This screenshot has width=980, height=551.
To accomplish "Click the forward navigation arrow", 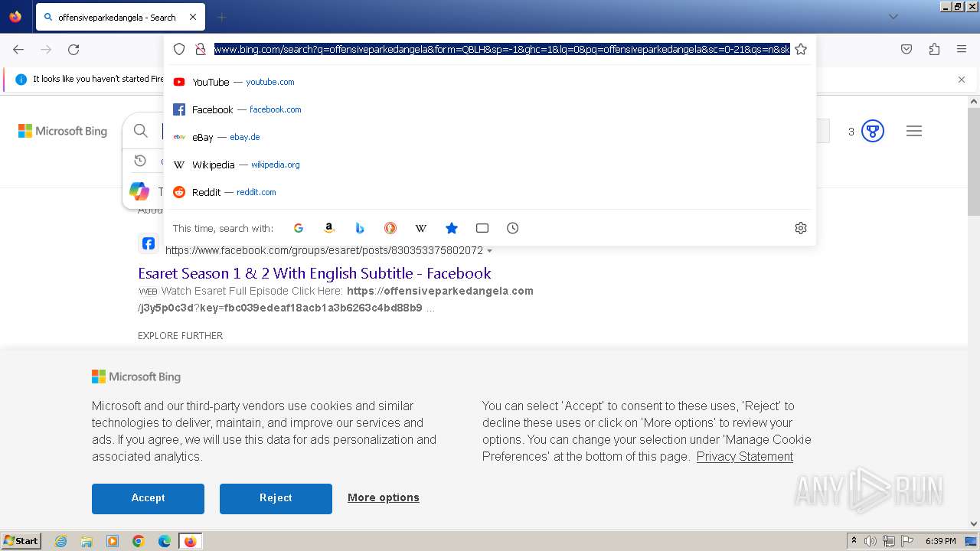I will pos(46,49).
